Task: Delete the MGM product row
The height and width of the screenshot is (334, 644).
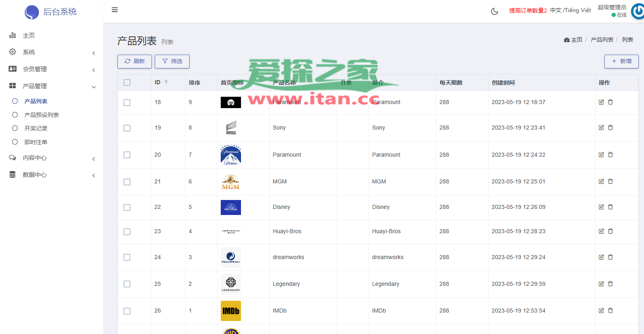Action: (610, 181)
